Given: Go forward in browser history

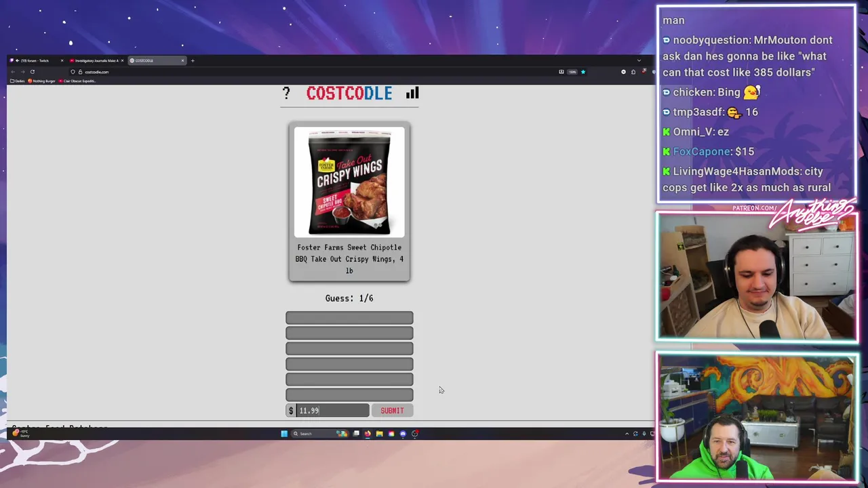Looking at the screenshot, I should 22,72.
